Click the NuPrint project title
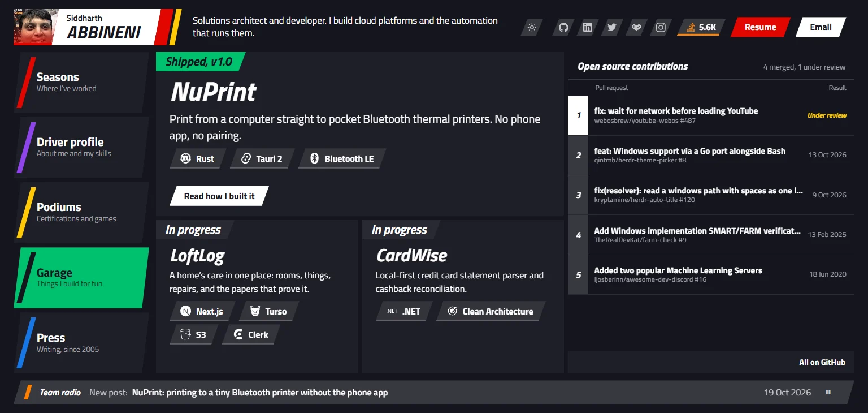Screen dimensions: 868x413 pos(214,92)
